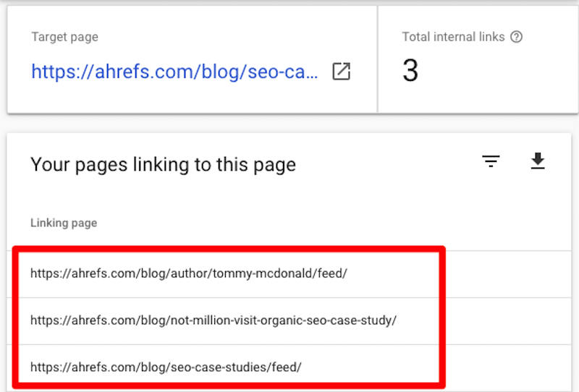Open the filter rows icon

coord(491,161)
